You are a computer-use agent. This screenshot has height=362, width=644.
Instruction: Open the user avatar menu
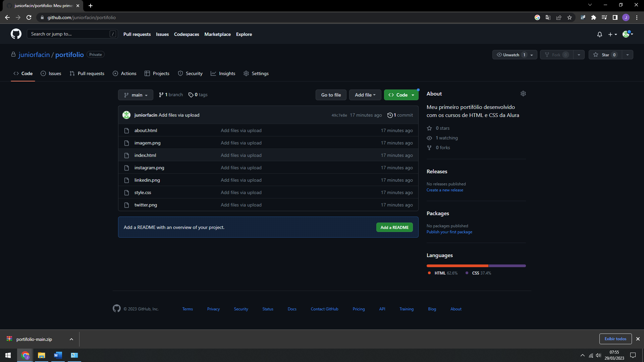[x=628, y=34]
